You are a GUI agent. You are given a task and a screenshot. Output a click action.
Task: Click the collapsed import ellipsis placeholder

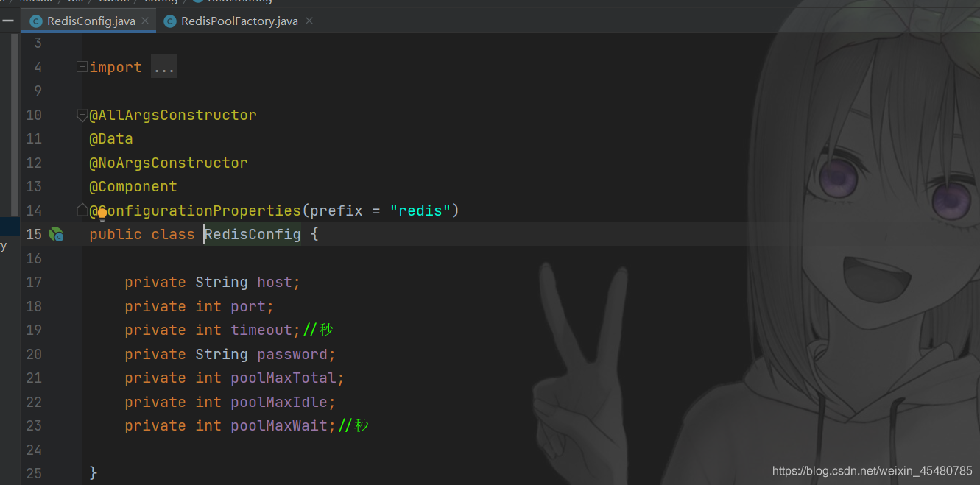(x=164, y=68)
